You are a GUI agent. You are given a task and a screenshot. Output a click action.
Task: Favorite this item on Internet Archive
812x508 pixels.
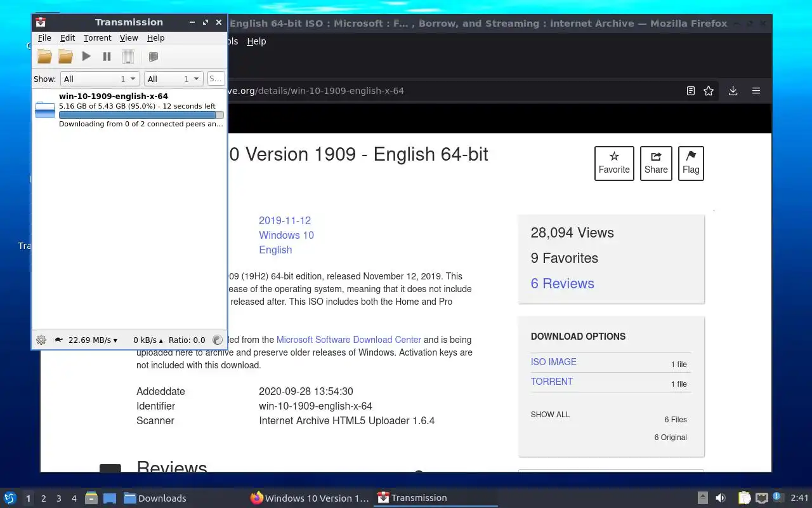pyautogui.click(x=614, y=163)
